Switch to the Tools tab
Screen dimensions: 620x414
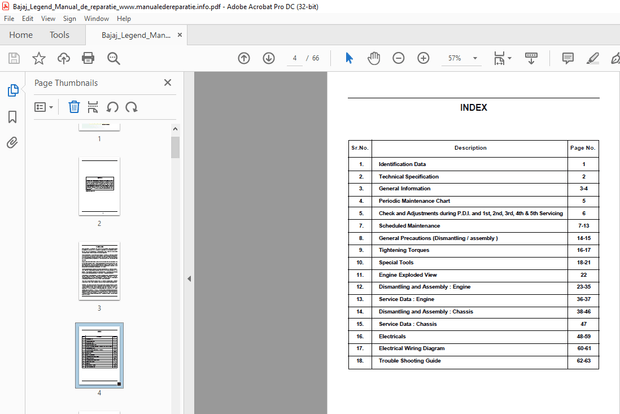pyautogui.click(x=59, y=35)
